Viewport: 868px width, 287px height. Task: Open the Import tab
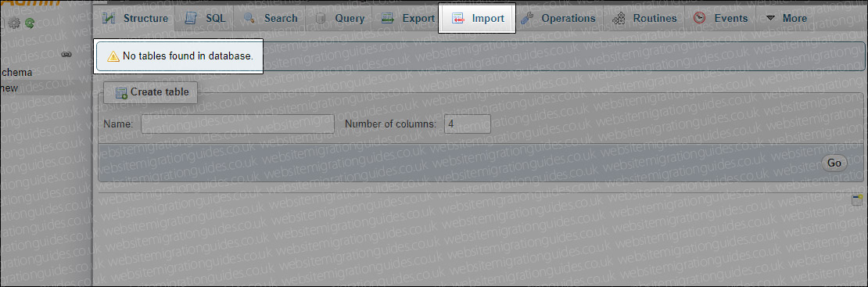(x=477, y=18)
